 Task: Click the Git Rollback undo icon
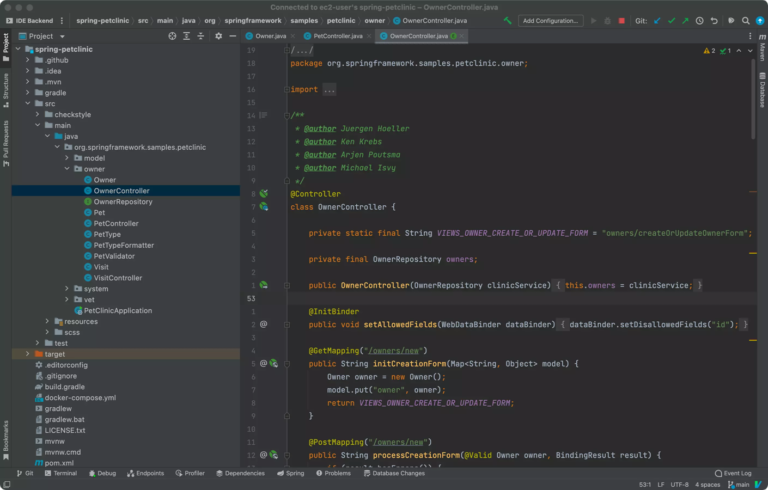(714, 21)
